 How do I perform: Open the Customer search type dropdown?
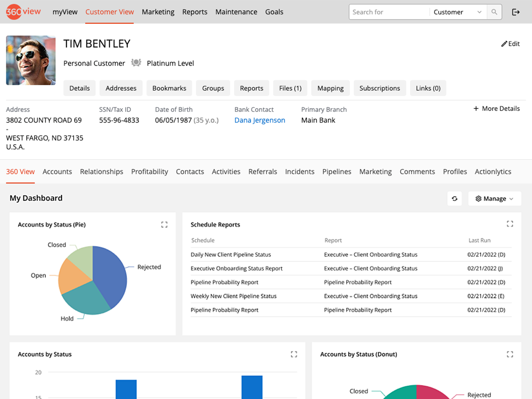458,12
